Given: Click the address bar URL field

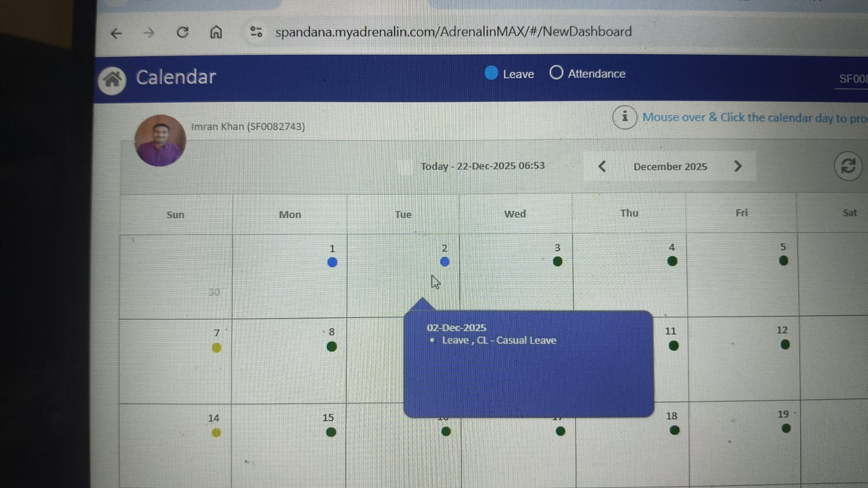Looking at the screenshot, I should (x=453, y=32).
